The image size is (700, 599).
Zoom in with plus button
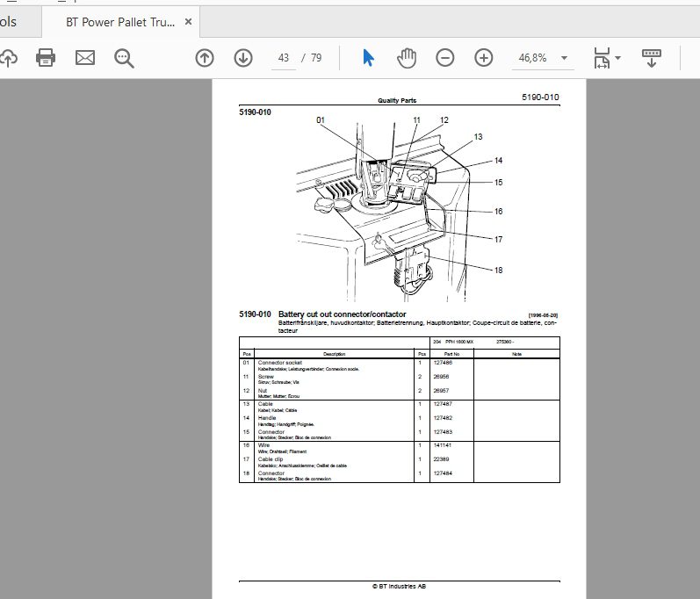point(484,58)
